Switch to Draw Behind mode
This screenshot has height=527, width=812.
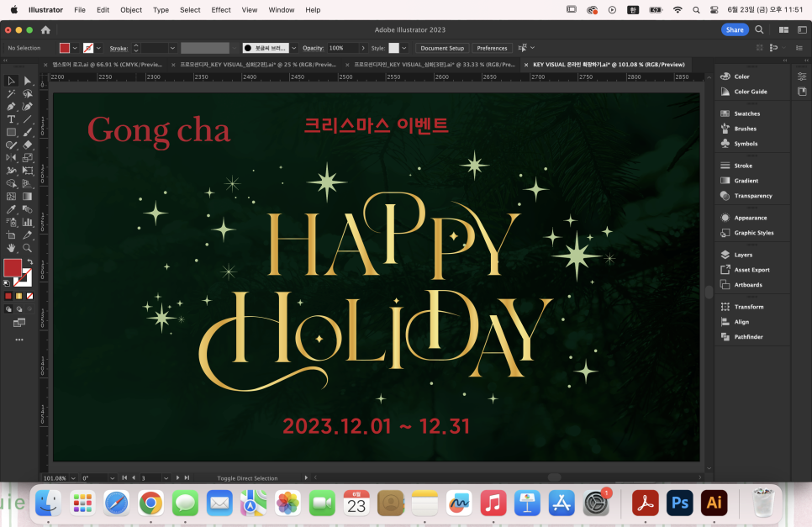[x=19, y=309]
